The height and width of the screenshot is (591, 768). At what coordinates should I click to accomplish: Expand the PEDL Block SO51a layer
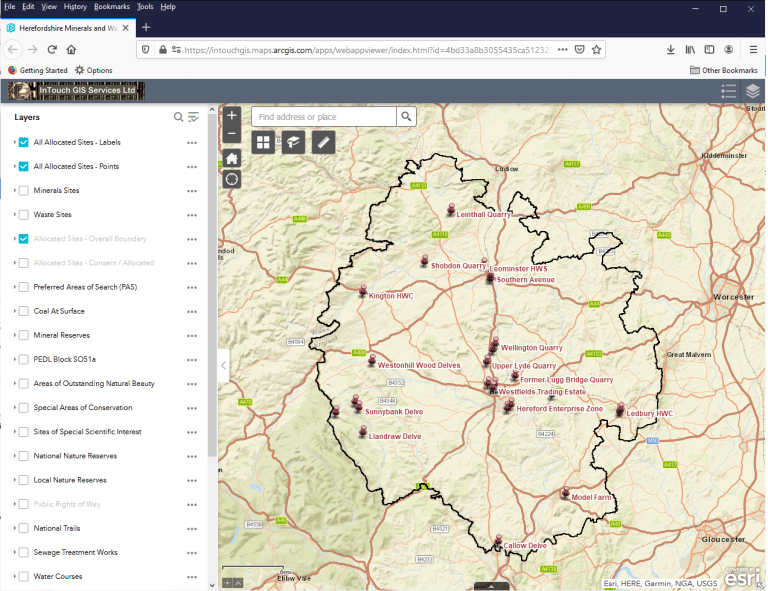click(x=15, y=359)
